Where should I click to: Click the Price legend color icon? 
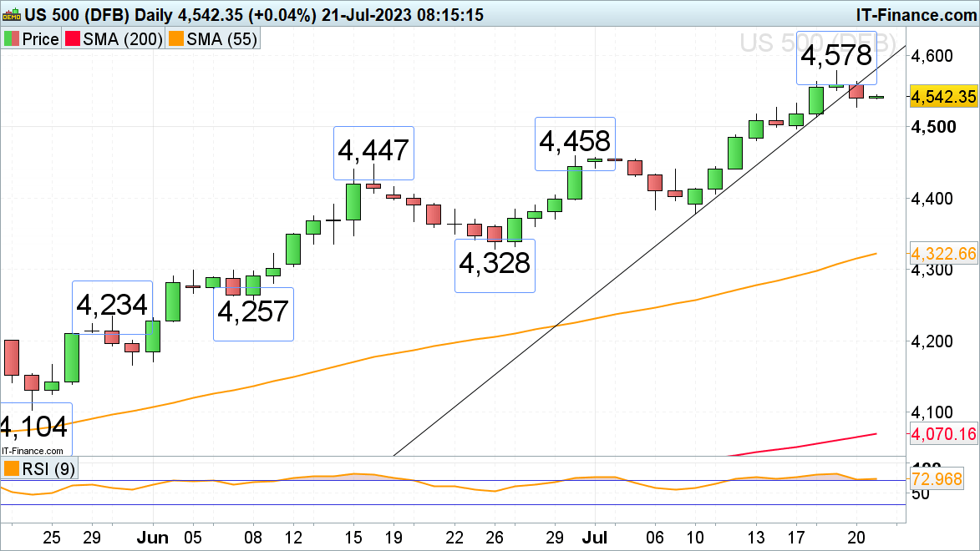tap(13, 39)
